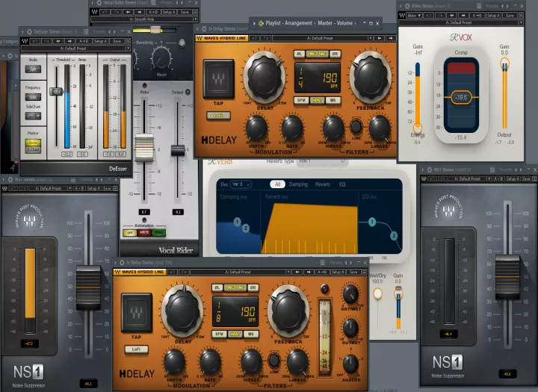Image resolution: width=538 pixels, height=392 pixels.
Task: Open the Vocal Rider title bar gear settings
Action: point(99,3)
